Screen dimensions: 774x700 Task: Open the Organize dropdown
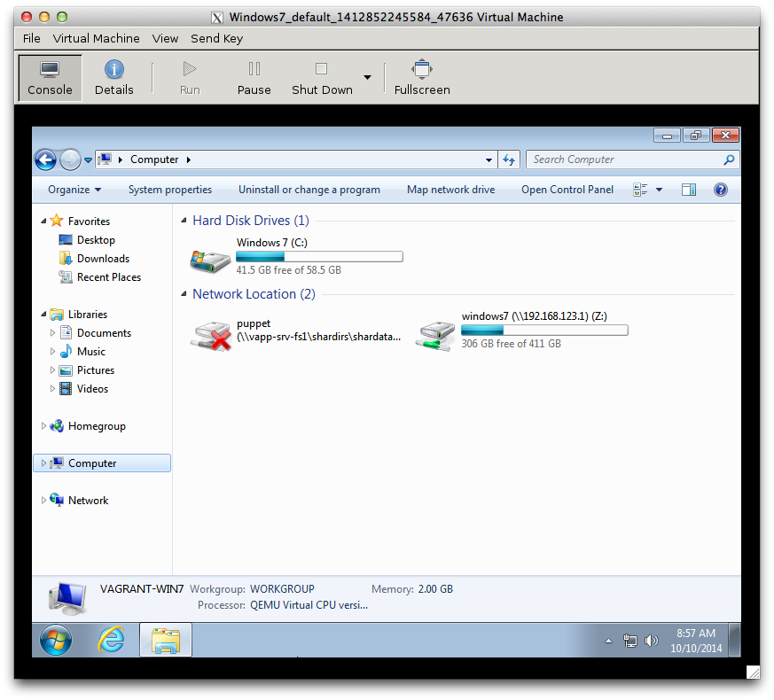tap(74, 190)
